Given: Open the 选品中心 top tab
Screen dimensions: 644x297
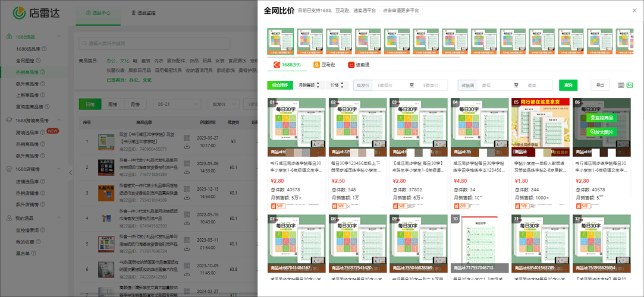Looking at the screenshot, I should [x=98, y=12].
